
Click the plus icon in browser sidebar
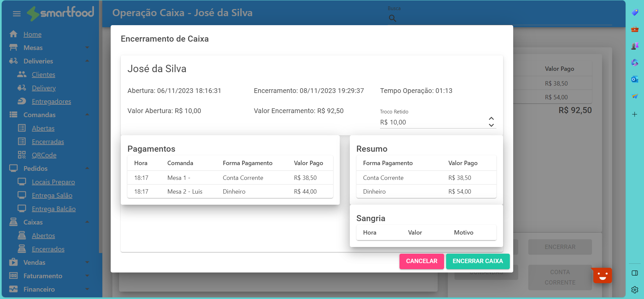tap(635, 114)
